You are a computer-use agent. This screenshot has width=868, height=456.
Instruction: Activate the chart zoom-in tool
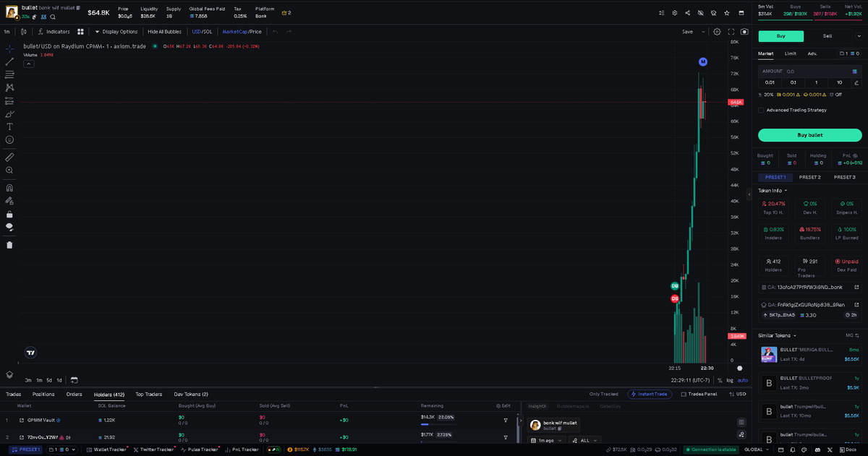9,171
